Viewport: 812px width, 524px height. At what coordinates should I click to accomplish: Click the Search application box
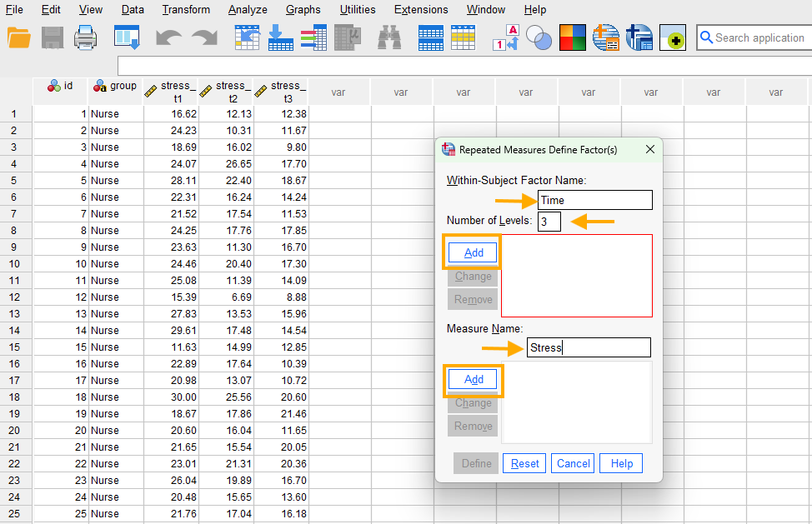(755, 37)
